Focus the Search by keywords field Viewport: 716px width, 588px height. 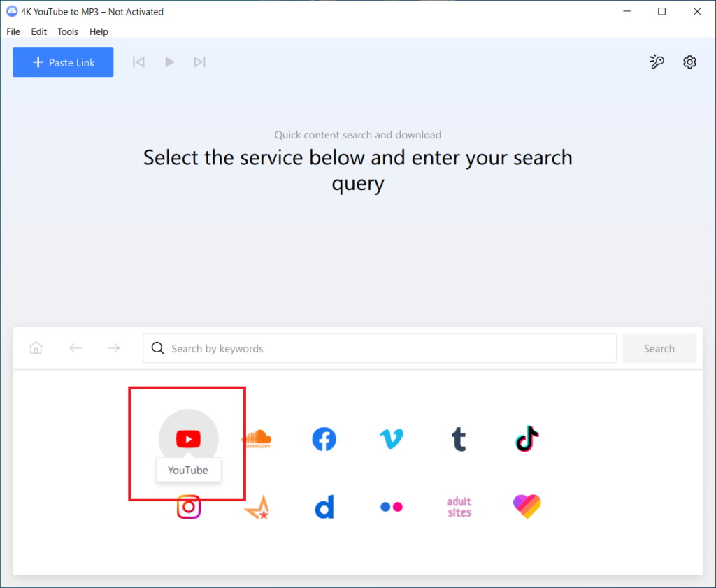(380, 348)
